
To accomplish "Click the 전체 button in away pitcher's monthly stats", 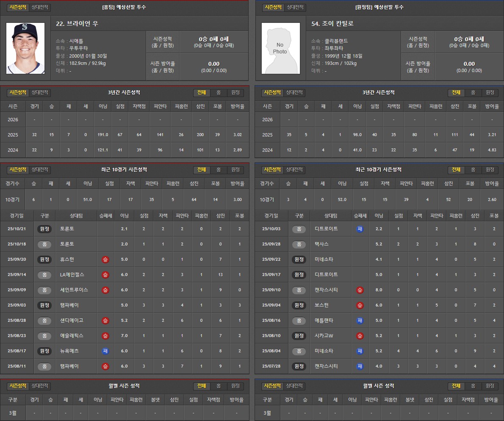I will coord(456,386).
